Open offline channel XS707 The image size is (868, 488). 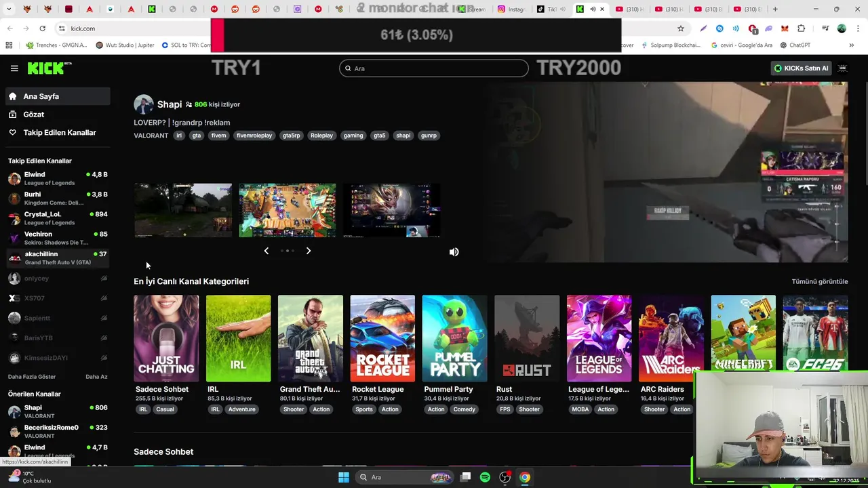(58, 298)
